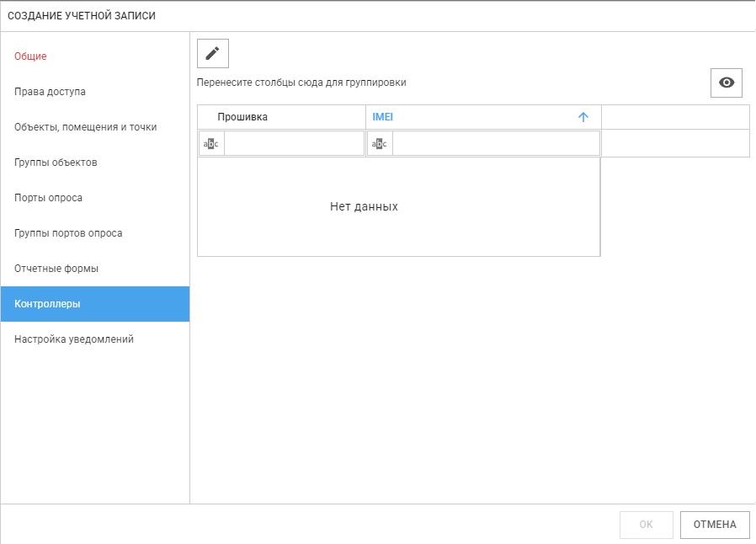
Task: Click the grouping panel hint text
Action: click(x=301, y=83)
